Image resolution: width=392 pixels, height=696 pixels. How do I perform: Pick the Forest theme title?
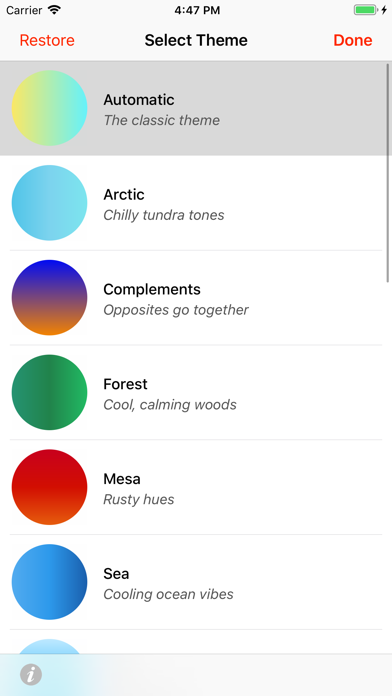tap(125, 384)
